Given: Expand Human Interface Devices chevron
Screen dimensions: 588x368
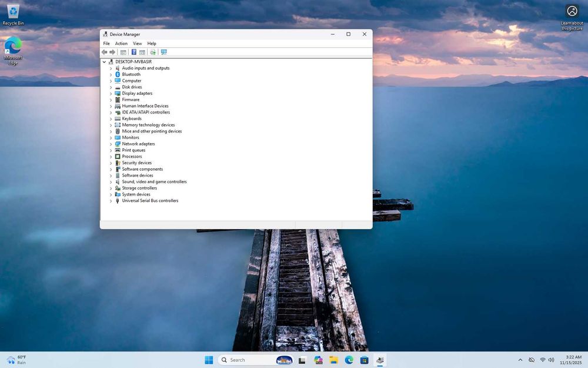Looking at the screenshot, I should coord(111,106).
